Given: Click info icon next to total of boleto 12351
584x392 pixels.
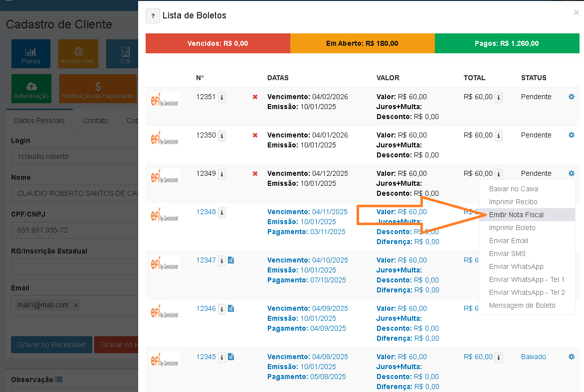Looking at the screenshot, I should (498, 98).
